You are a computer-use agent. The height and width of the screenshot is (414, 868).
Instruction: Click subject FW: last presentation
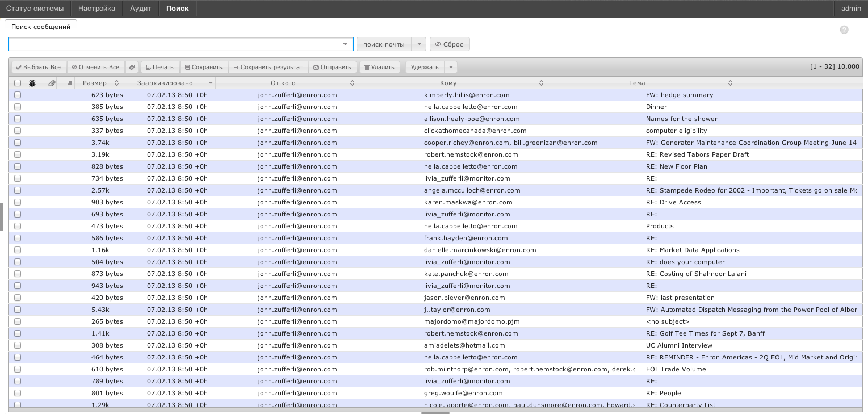[680, 298]
